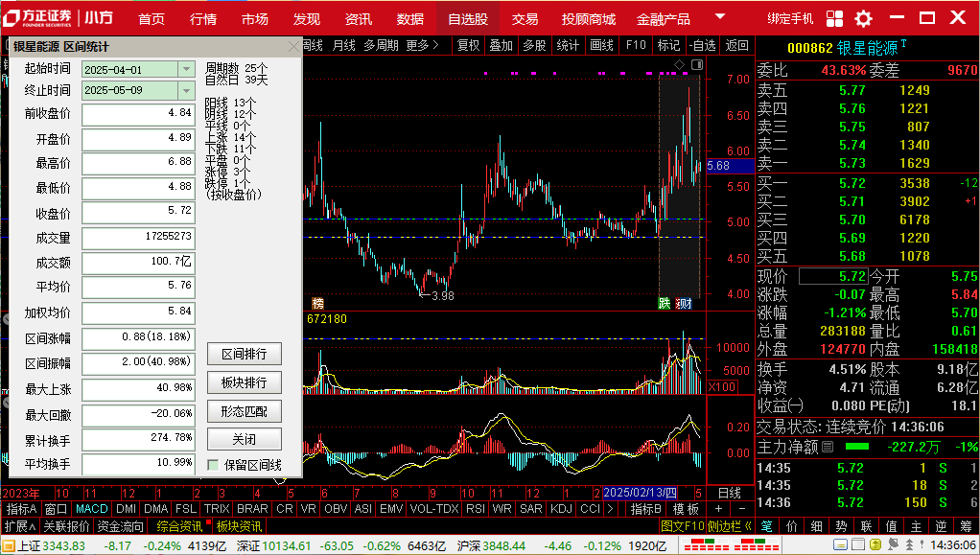
Task: Click the 联 linkage icon
Action: pyautogui.click(x=866, y=526)
